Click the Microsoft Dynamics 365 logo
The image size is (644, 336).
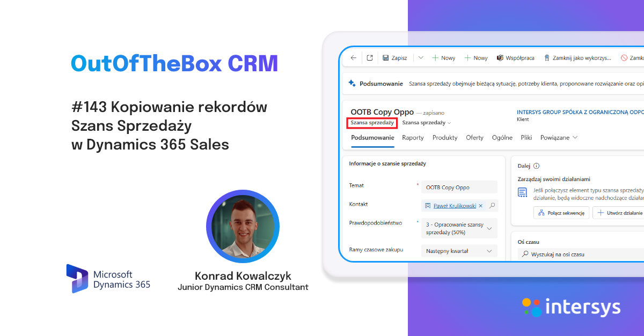pos(108,279)
